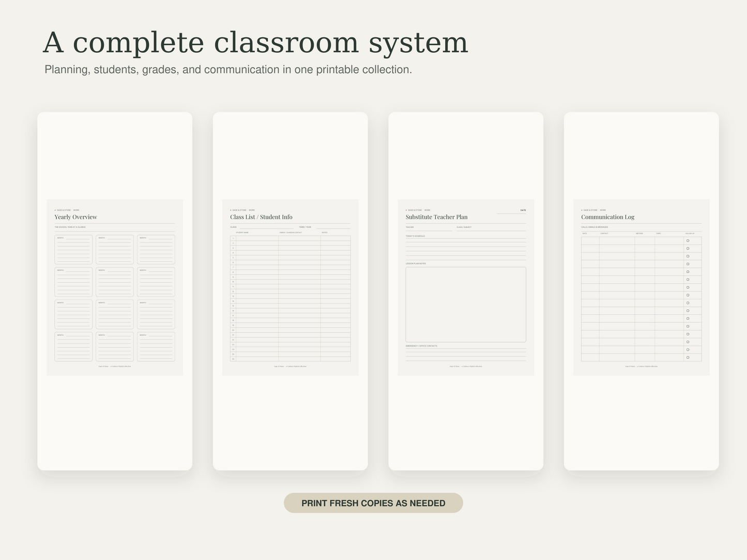Image resolution: width=747 pixels, height=560 pixels.
Task: Open the Yearly Overview page preview
Action: coord(115,287)
